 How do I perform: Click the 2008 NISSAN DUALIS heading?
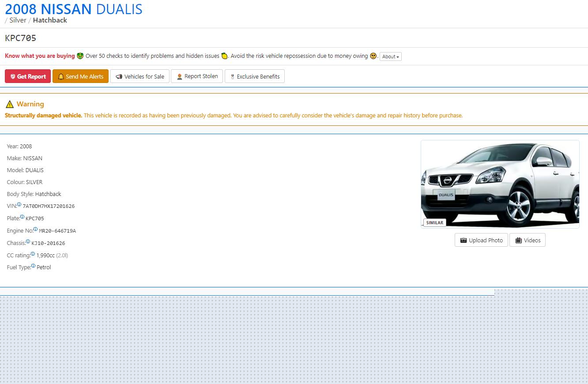point(74,9)
